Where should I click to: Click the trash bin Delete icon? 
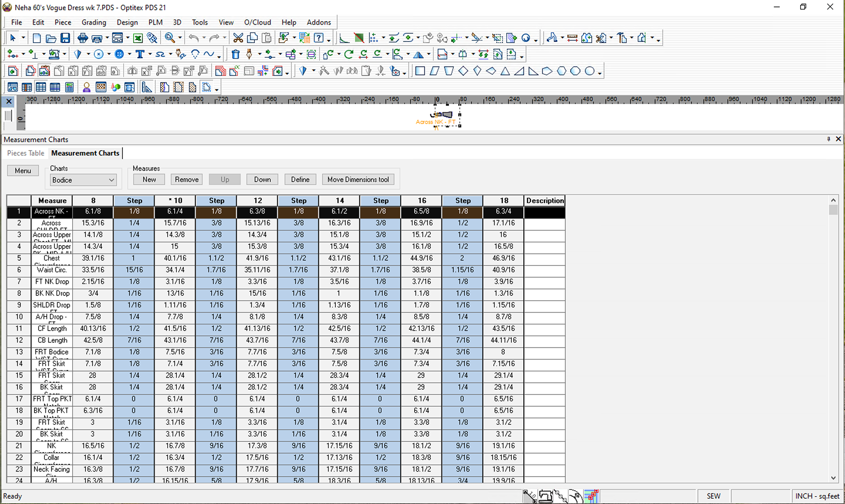tap(235, 55)
